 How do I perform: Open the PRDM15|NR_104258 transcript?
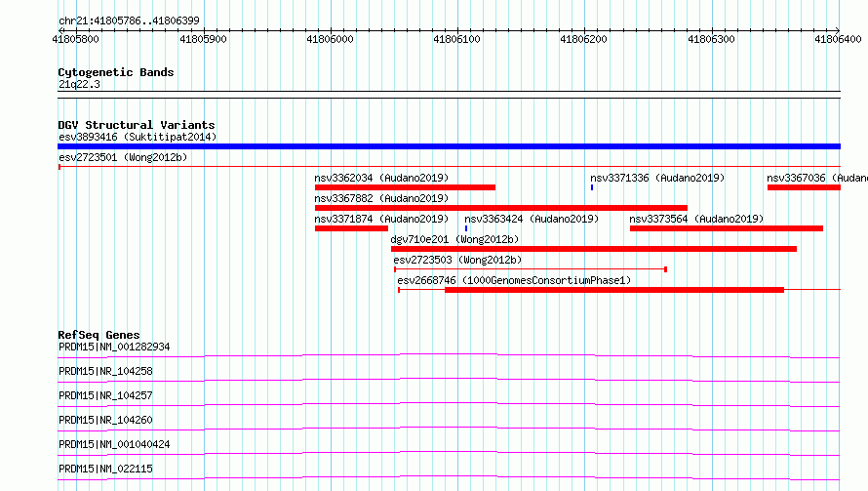[105, 371]
